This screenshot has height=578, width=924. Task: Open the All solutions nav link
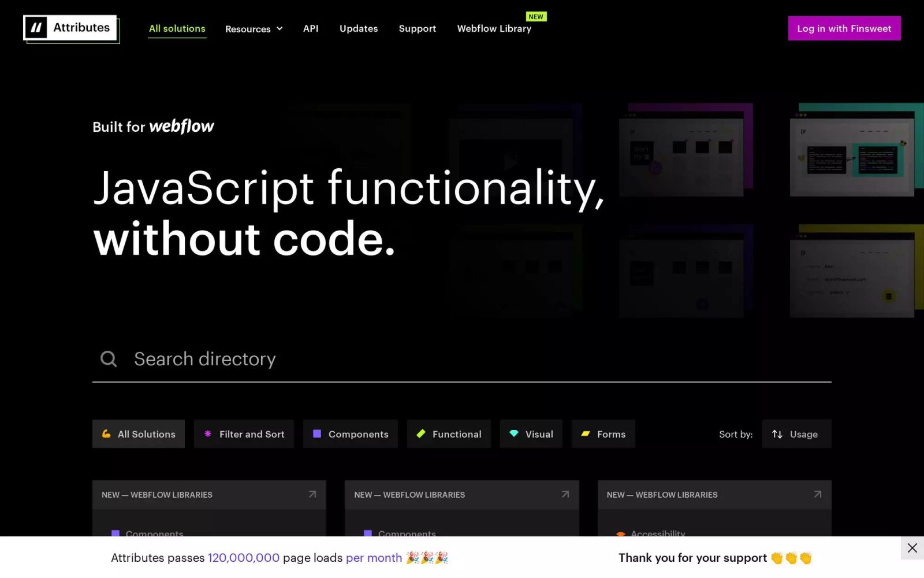[x=177, y=28]
